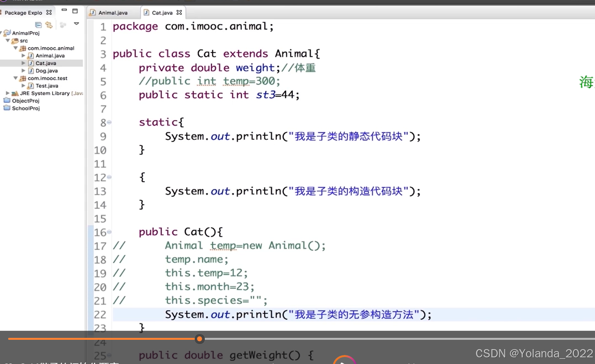Screen dimensions: 595x364
Task: Select ObjectProj project label
Action: (25, 101)
